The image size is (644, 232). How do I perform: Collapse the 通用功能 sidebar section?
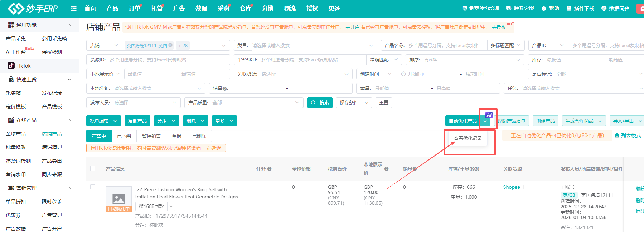(x=69, y=25)
